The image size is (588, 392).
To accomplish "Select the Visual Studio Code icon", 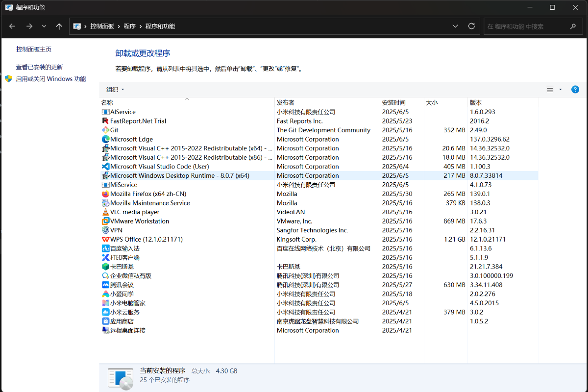I will coord(105,167).
